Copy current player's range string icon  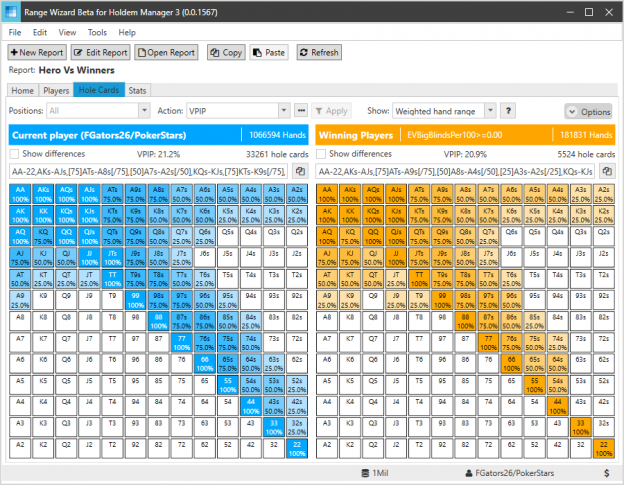[300, 171]
